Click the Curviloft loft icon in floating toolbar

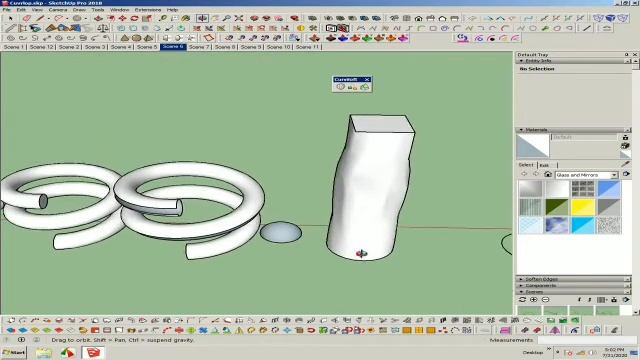[340, 87]
